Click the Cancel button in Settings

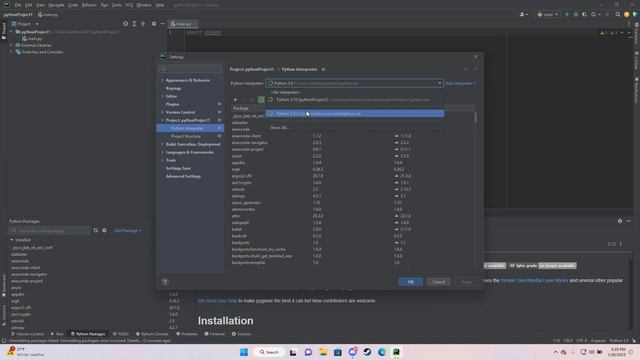[x=438, y=282]
